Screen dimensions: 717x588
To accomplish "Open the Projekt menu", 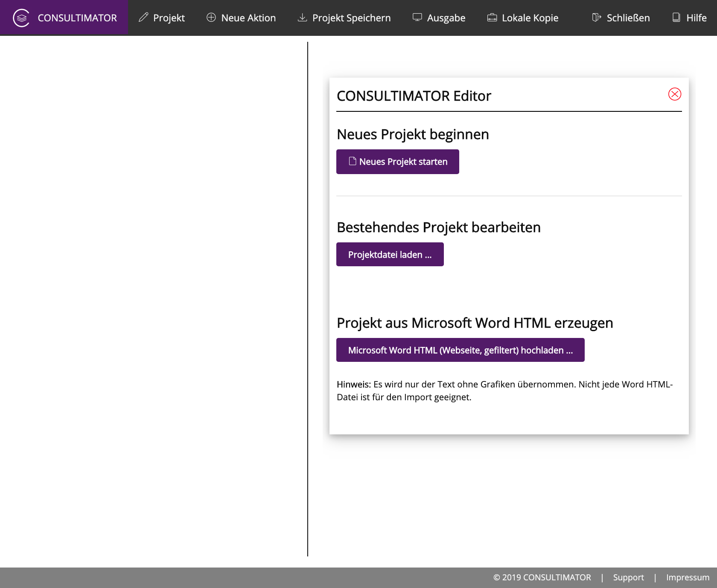I will click(162, 18).
